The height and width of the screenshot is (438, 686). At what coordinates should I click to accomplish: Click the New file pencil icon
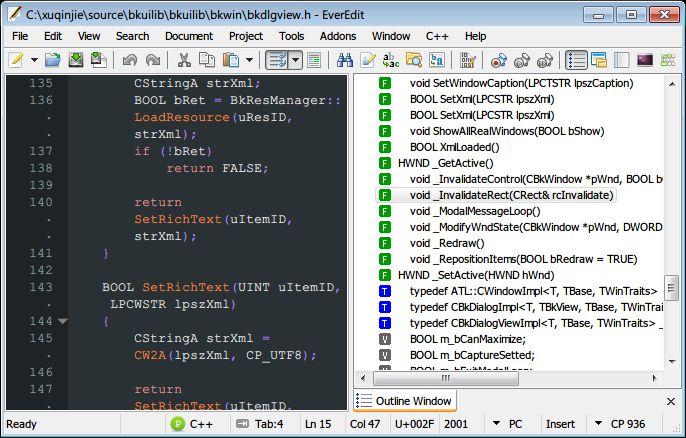16,60
